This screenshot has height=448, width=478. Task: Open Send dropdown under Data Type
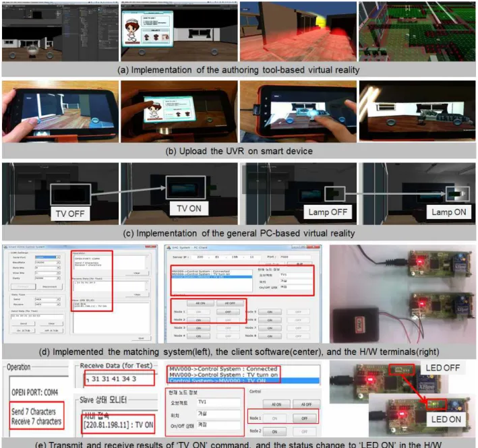(x=48, y=299)
